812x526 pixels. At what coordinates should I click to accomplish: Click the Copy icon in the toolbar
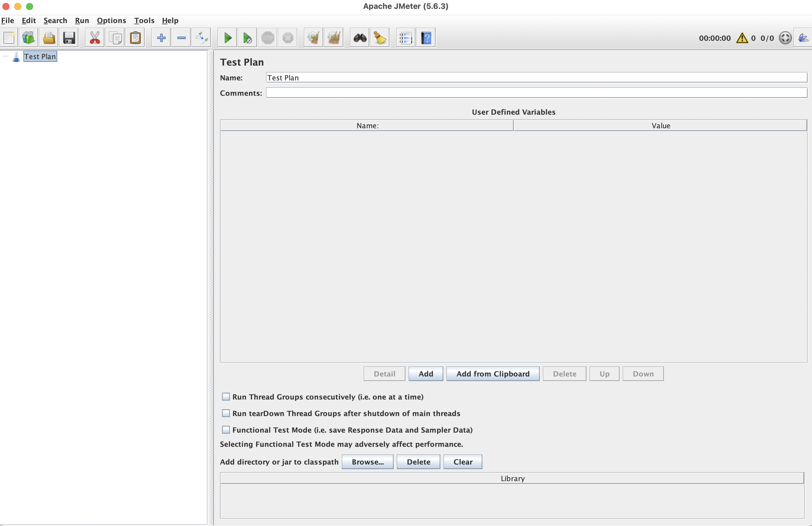point(115,38)
